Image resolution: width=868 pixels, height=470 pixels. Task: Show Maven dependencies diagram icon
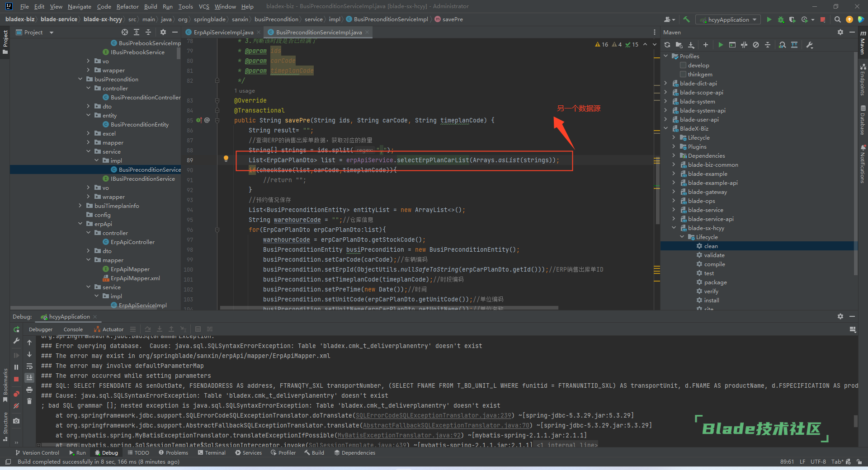(x=794, y=45)
